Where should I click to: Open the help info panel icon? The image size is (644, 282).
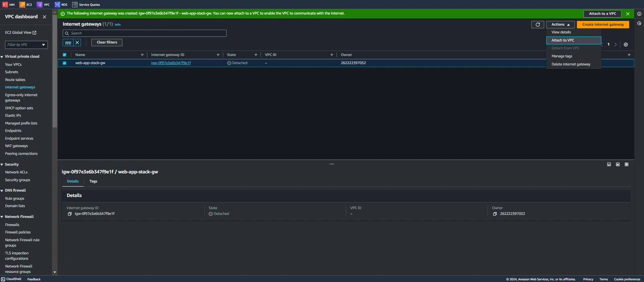[x=639, y=14]
